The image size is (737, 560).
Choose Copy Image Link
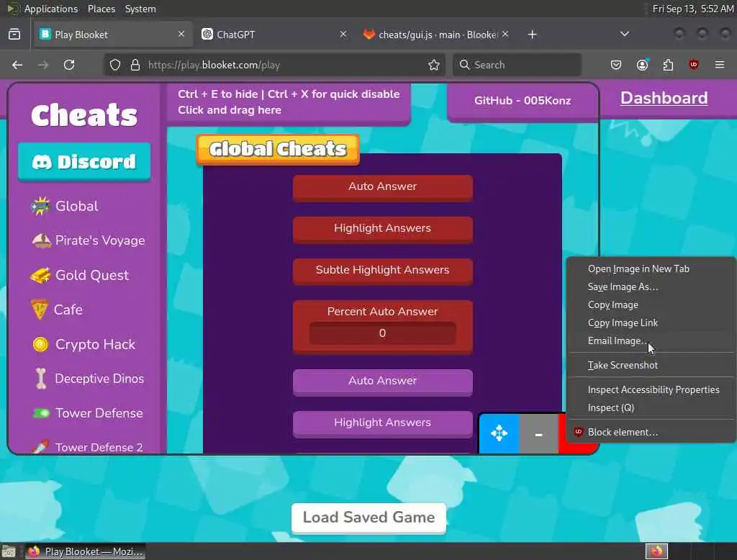651,323
